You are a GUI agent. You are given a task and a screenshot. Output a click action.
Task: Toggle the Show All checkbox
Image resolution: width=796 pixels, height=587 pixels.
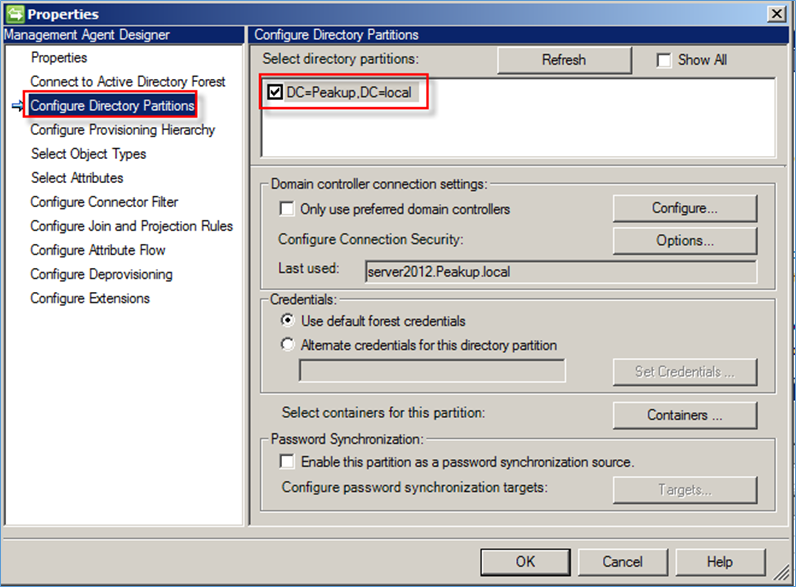click(664, 60)
